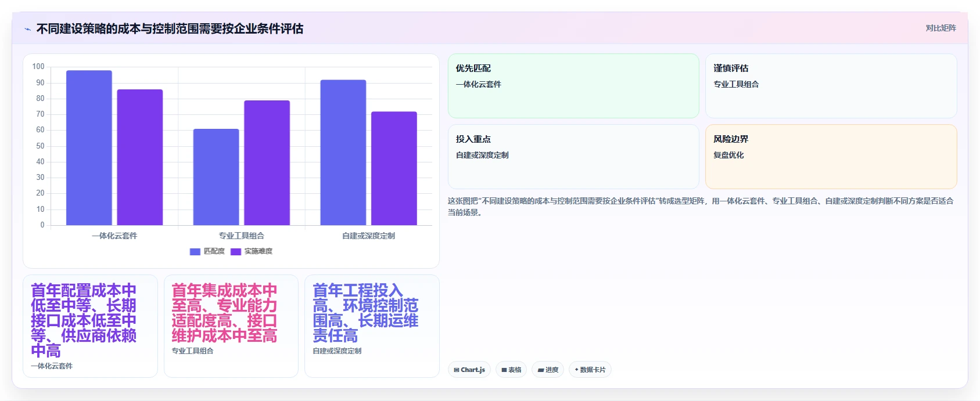Click the purple 实施难度 bar for 一体化云套件
Screen dimensions: 980x401
(x=140, y=157)
